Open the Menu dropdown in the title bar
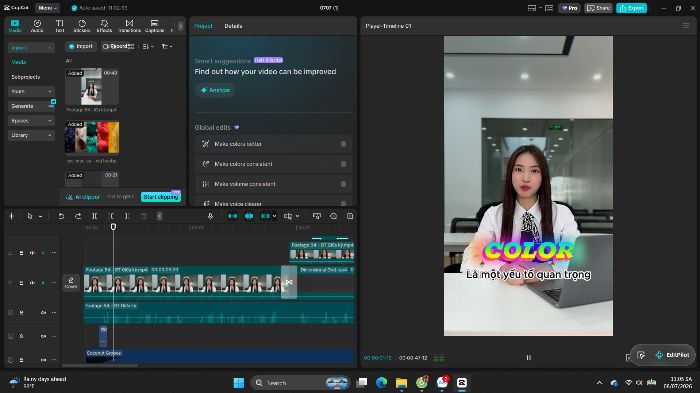The height and width of the screenshot is (393, 700). pyautogui.click(x=47, y=8)
